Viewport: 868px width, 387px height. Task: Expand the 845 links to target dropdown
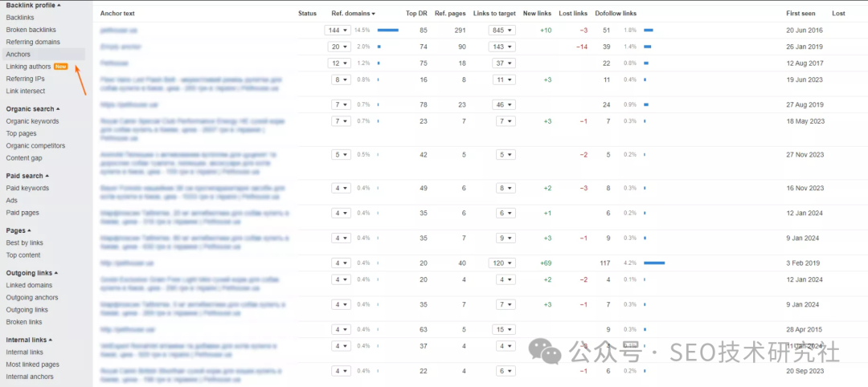(x=502, y=31)
